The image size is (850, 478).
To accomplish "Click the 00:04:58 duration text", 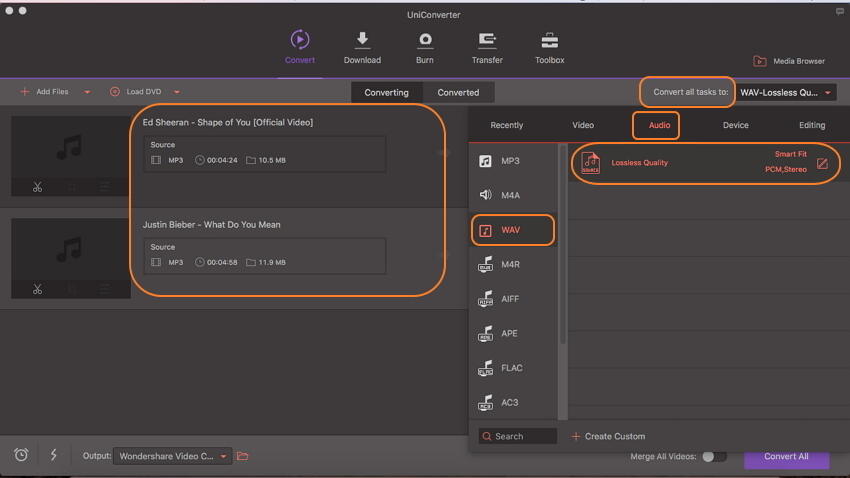I will 222,262.
